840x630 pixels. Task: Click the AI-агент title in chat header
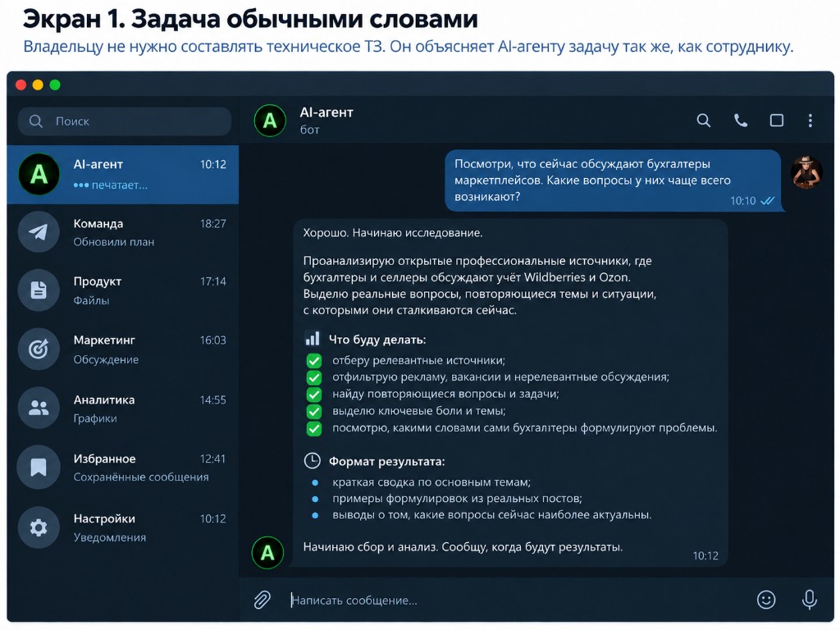326,112
